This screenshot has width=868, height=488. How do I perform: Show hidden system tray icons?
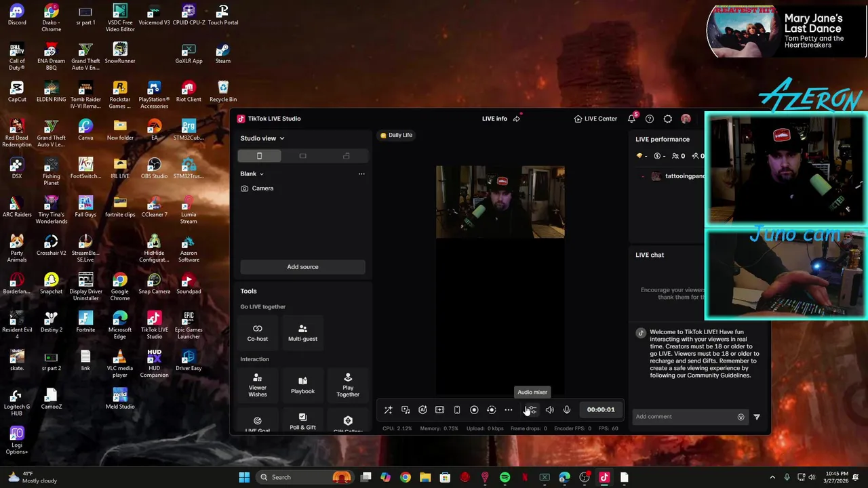click(772, 477)
